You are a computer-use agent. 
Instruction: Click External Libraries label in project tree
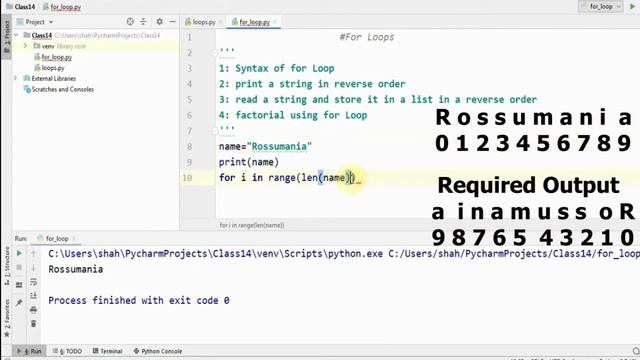click(54, 78)
